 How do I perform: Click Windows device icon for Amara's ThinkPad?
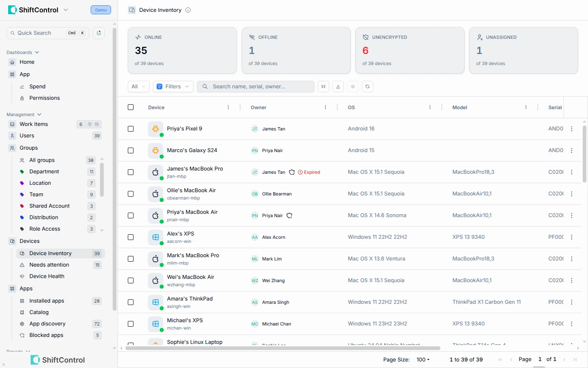pos(156,302)
